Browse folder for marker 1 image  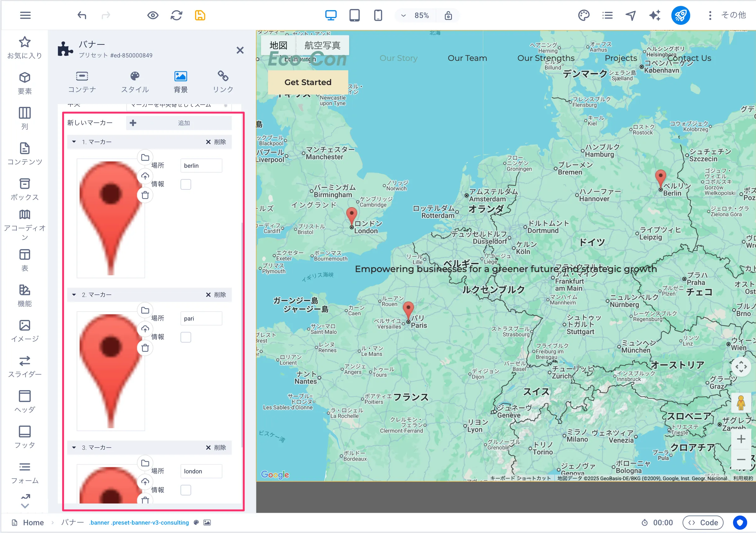145,157
